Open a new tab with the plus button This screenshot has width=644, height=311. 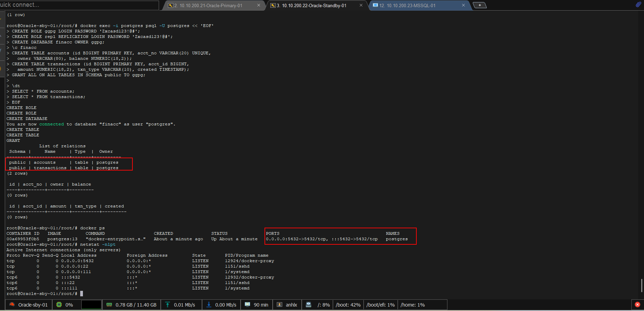pyautogui.click(x=480, y=5)
